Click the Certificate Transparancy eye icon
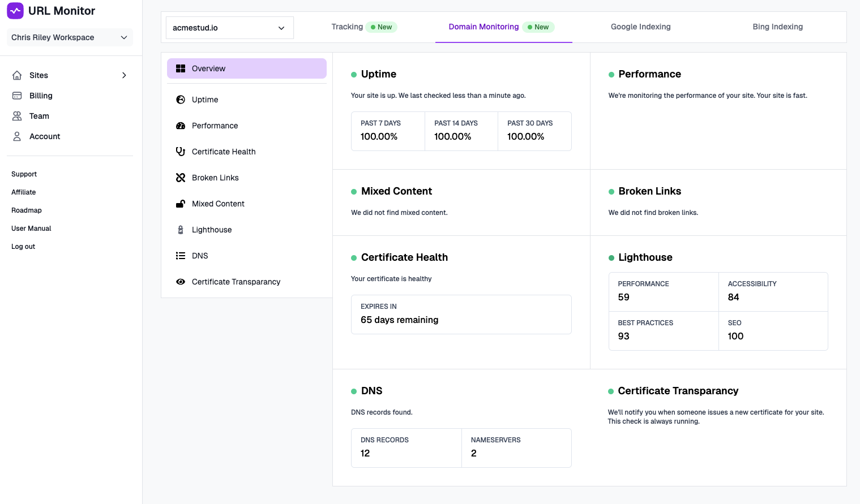860x504 pixels. pos(180,282)
